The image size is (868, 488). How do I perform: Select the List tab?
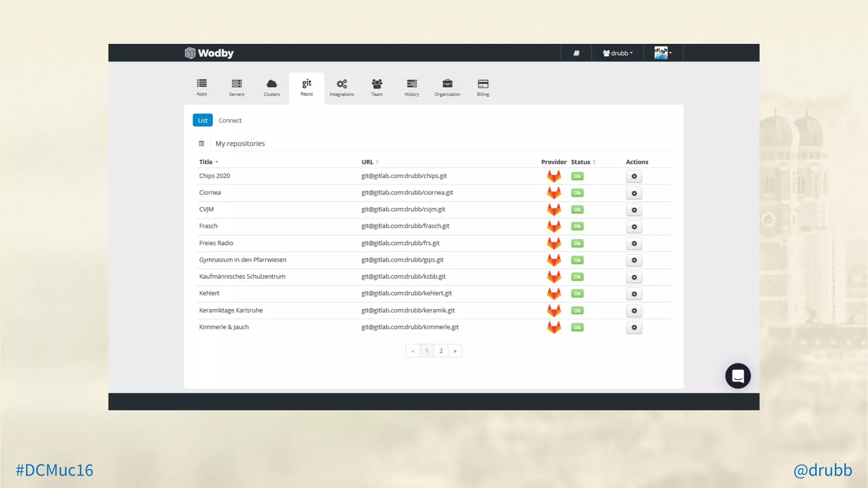(203, 120)
